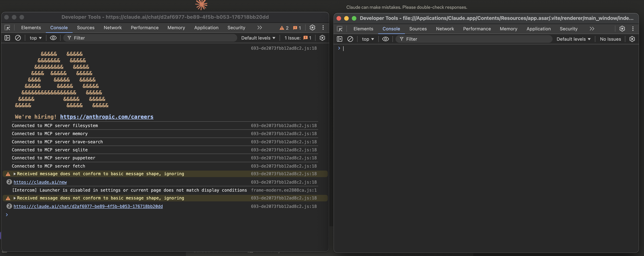Image resolution: width=644 pixels, height=256 pixels.
Task: Click the Filter field in left console
Action: point(150,38)
